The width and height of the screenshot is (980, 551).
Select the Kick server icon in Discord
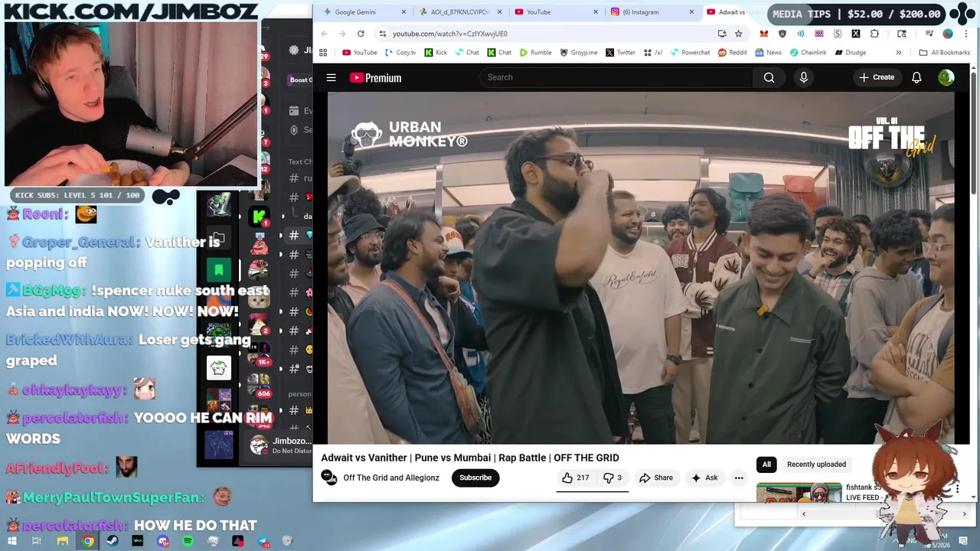[260, 217]
